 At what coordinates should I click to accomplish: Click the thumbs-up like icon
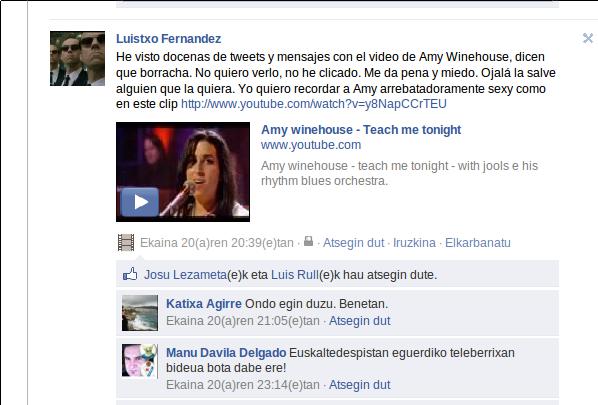point(130,274)
